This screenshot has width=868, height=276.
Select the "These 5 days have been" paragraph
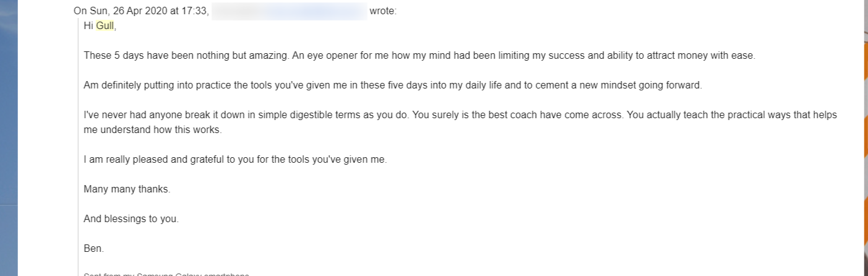point(419,56)
